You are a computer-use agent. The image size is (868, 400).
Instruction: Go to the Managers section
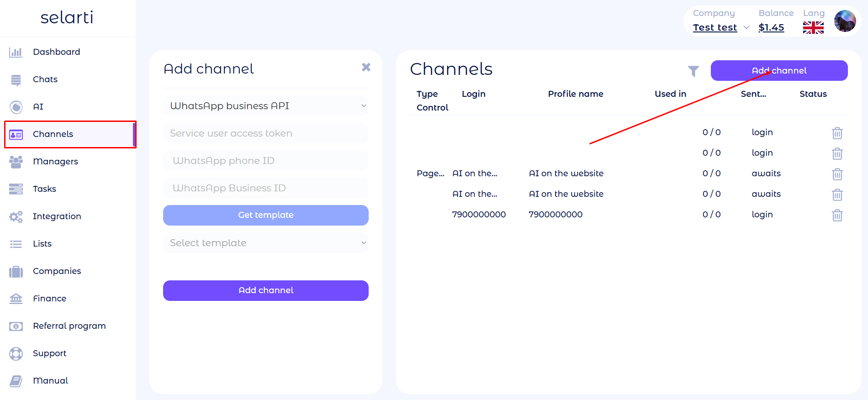coord(55,162)
